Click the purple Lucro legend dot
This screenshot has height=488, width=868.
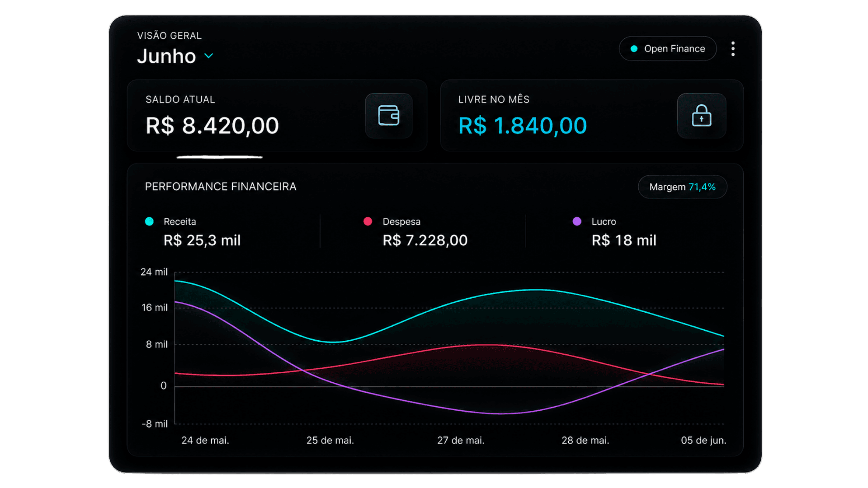(577, 221)
